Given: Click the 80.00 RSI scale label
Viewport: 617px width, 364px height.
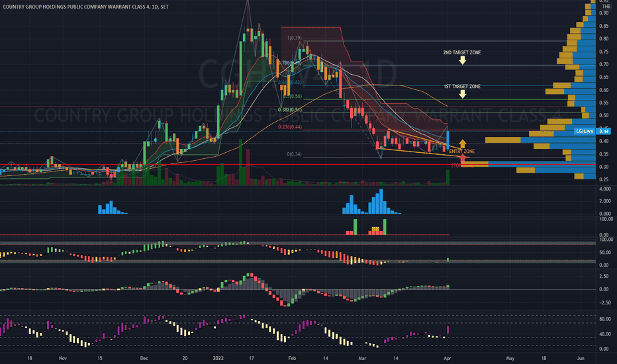Looking at the screenshot, I should [605, 319].
